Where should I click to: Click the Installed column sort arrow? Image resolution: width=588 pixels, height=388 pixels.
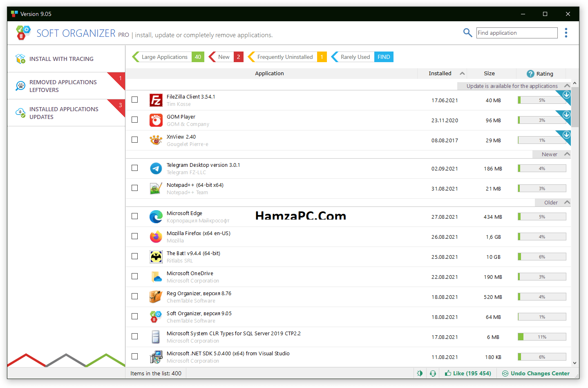pos(462,74)
